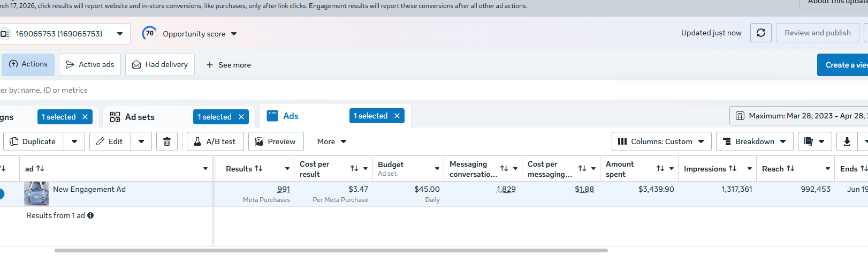Switch to the Ad sets tab
This screenshot has width=868, height=262.
pyautogui.click(x=140, y=117)
